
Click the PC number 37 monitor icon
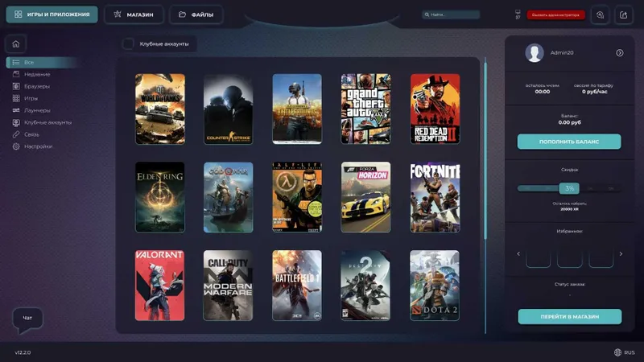pyautogui.click(x=518, y=14)
